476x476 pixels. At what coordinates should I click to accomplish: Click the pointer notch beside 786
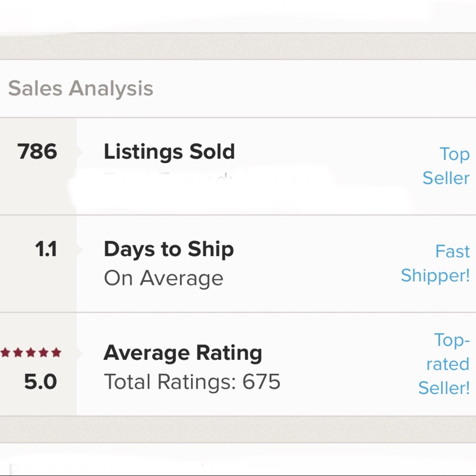[79, 152]
